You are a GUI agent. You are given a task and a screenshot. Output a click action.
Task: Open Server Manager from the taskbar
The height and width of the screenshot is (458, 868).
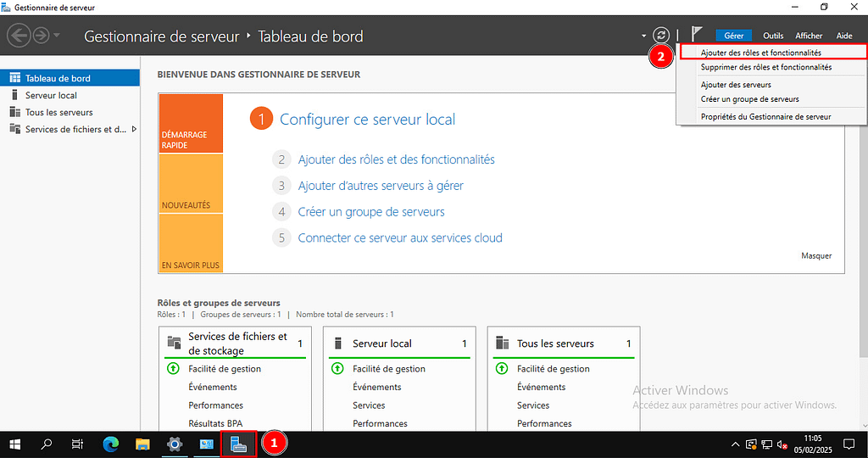239,444
